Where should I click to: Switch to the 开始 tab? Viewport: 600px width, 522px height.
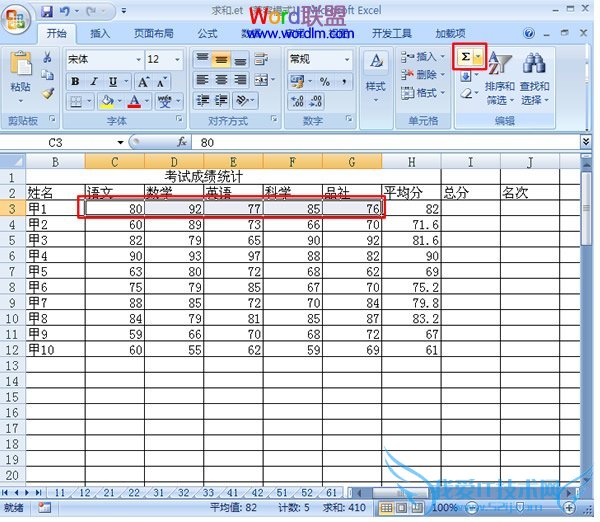click(57, 34)
